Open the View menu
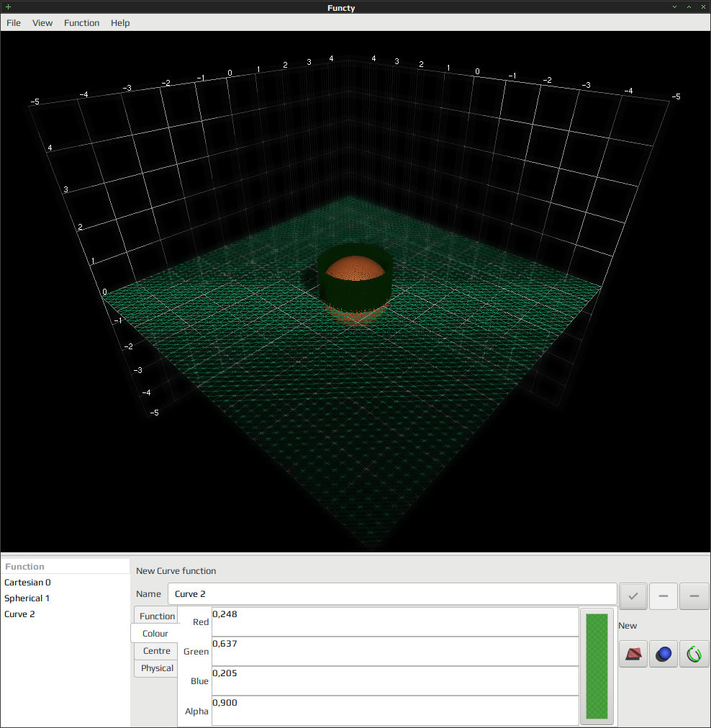The height and width of the screenshot is (728, 711). click(x=42, y=23)
